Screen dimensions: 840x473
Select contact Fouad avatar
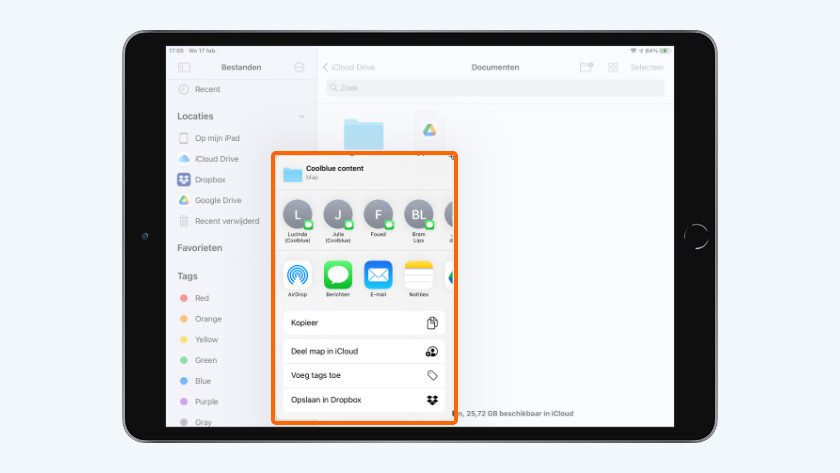378,214
